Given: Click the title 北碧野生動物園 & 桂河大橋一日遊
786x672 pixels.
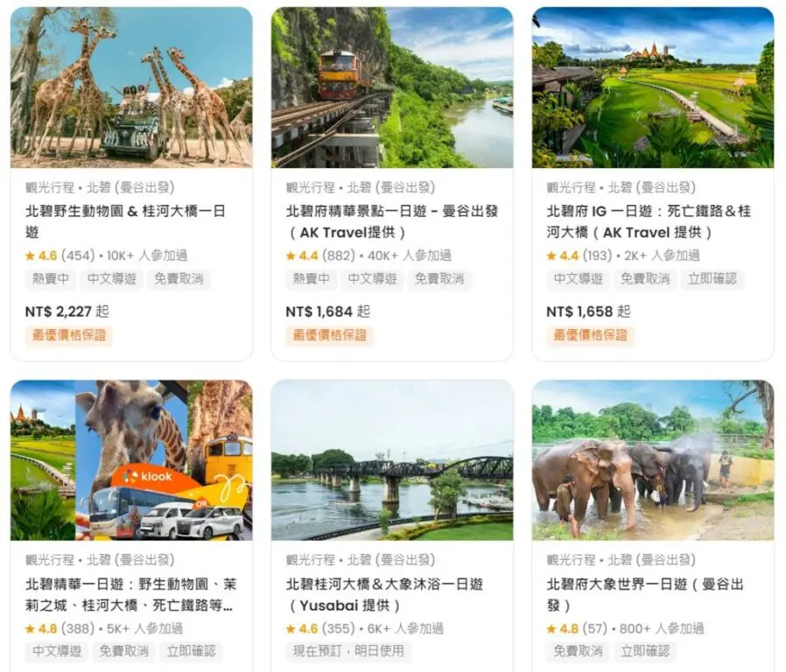Looking at the screenshot, I should pyautogui.click(x=125, y=221).
